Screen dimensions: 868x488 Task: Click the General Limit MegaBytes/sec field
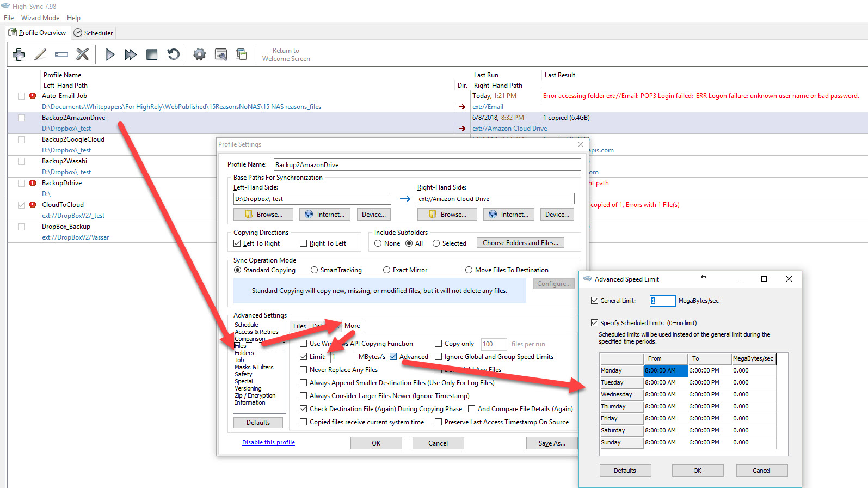662,301
